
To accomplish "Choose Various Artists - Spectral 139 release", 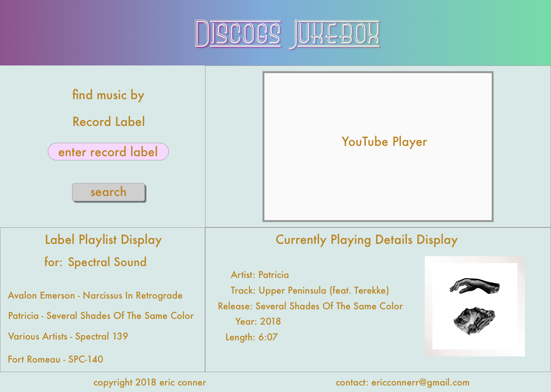I will click(68, 336).
